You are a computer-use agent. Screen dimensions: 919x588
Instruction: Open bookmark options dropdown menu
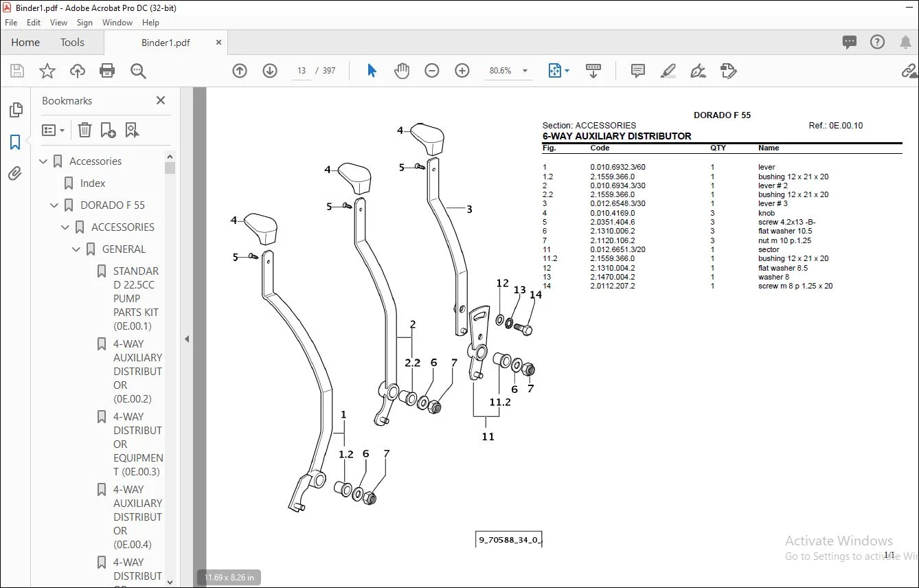pos(53,130)
